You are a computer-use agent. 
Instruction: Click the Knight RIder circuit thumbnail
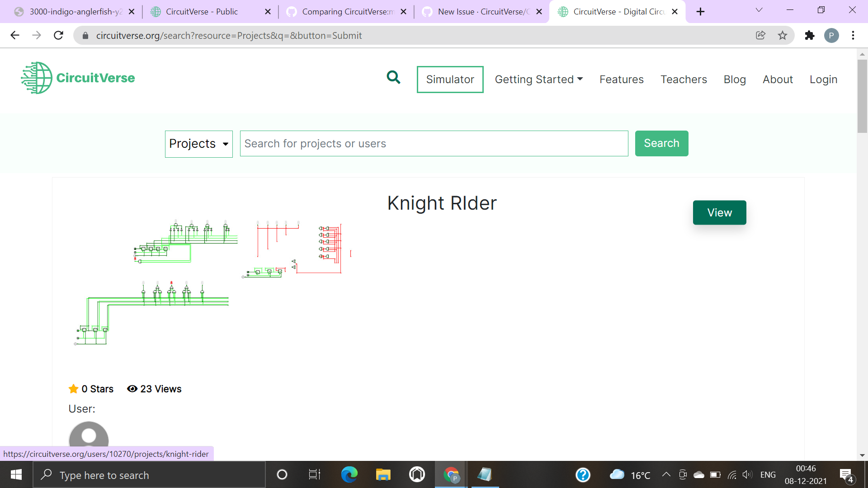click(x=212, y=282)
